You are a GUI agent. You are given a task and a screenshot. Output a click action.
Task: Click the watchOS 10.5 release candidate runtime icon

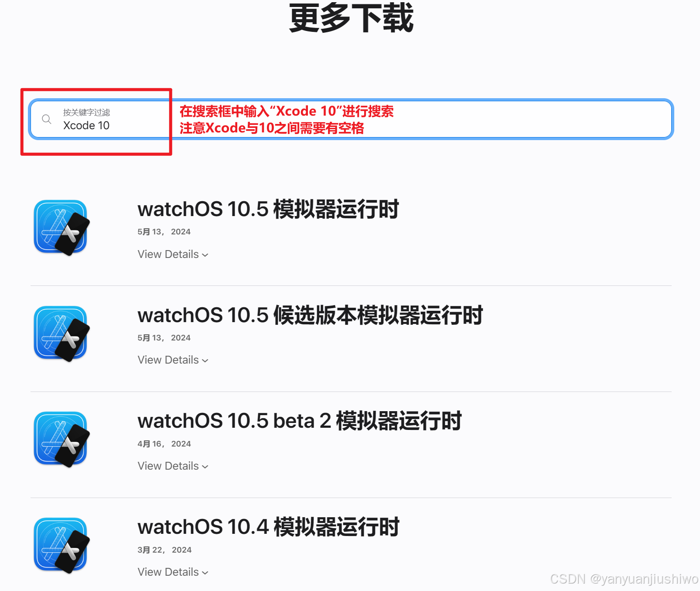pos(61,333)
